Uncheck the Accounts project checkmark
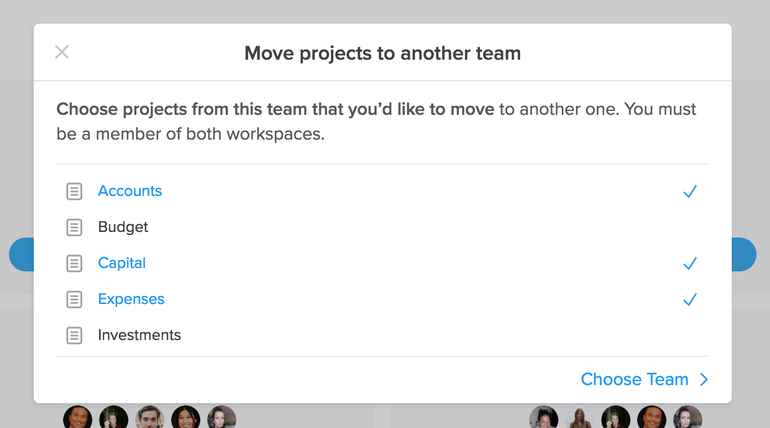The height and width of the screenshot is (428, 770). click(690, 191)
